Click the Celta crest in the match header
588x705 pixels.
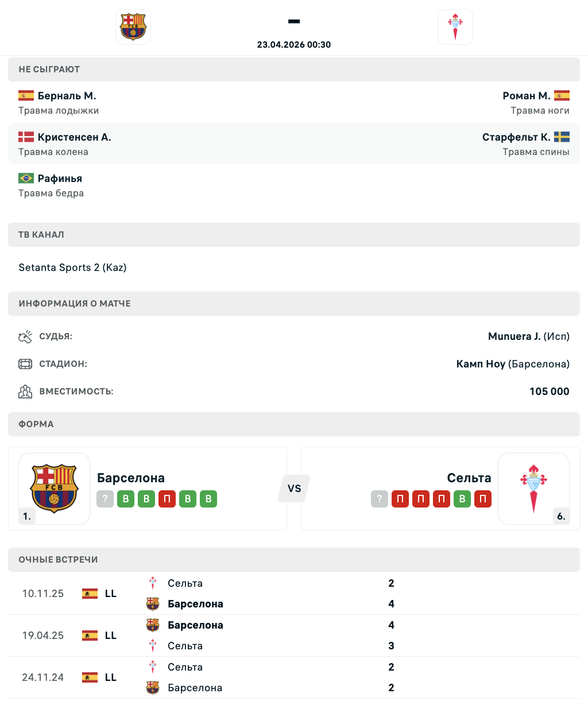(x=455, y=27)
